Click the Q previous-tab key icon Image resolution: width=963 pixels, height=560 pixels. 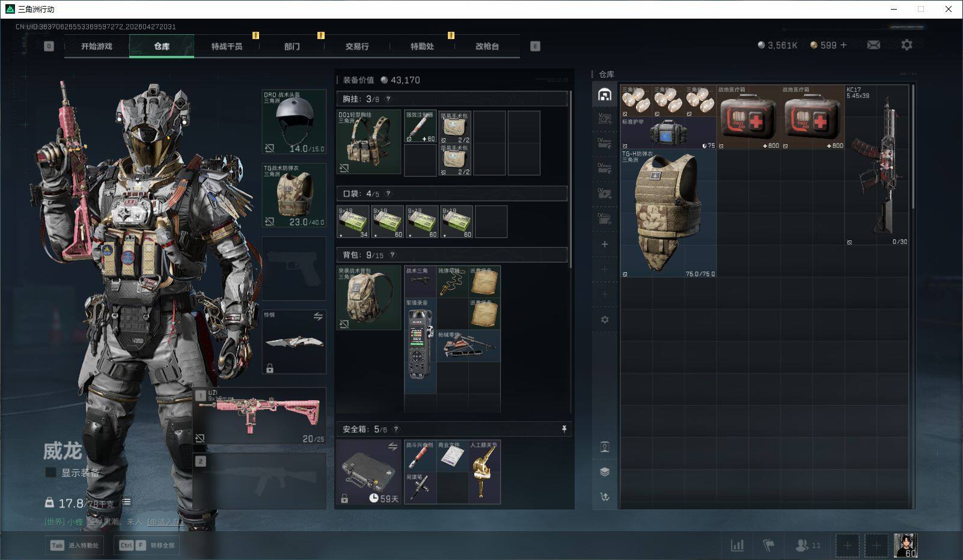click(x=49, y=46)
